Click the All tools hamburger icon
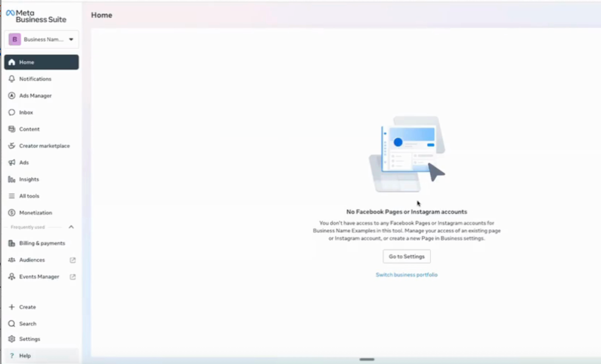The height and width of the screenshot is (364, 601). point(12,196)
